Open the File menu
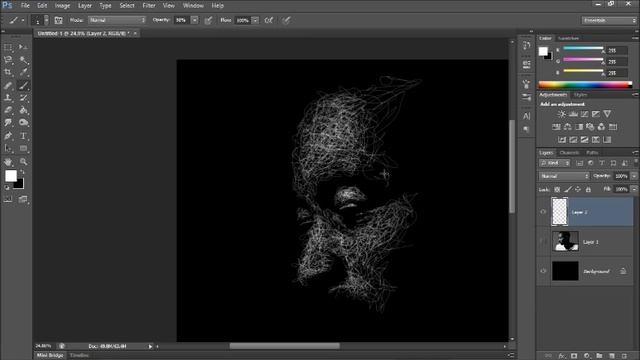640x360 pixels. (25, 6)
